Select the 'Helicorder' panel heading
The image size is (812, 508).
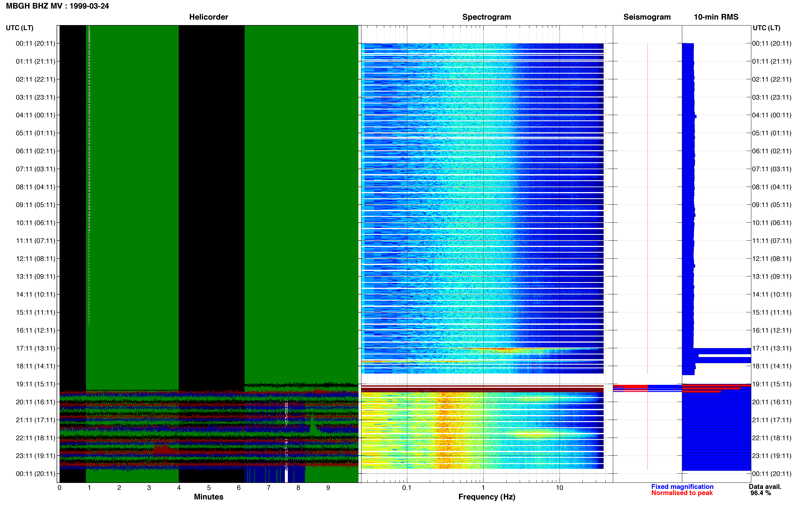(x=209, y=17)
